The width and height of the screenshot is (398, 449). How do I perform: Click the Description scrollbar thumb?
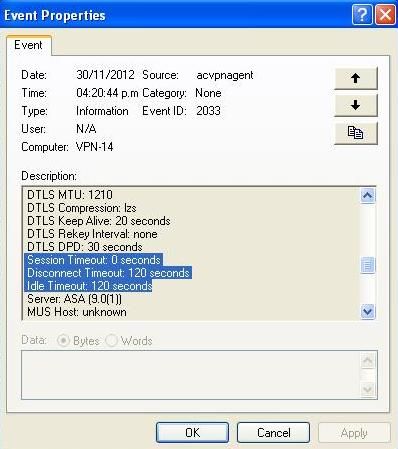[x=368, y=265]
